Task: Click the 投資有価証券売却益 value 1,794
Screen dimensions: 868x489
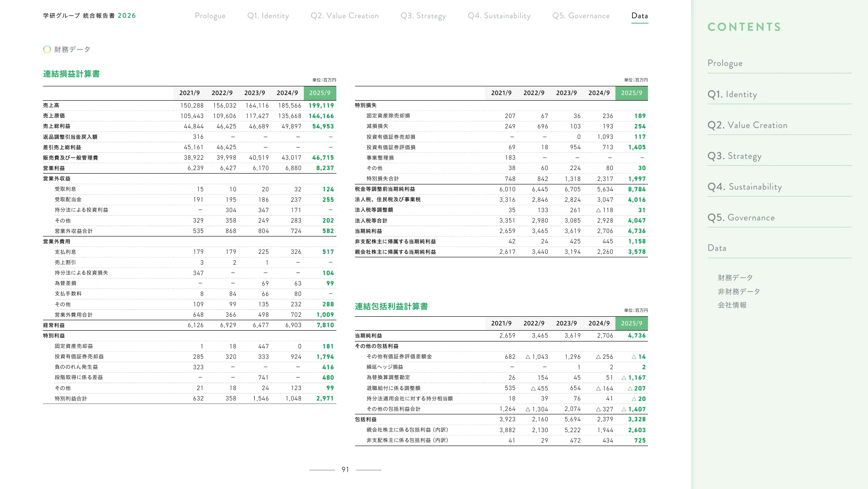Action: pyautogui.click(x=325, y=357)
